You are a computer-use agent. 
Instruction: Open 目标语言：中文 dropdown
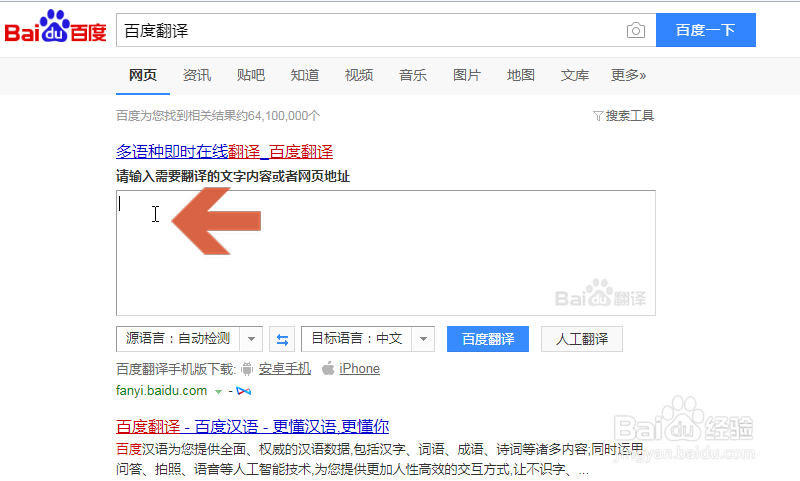[368, 339]
